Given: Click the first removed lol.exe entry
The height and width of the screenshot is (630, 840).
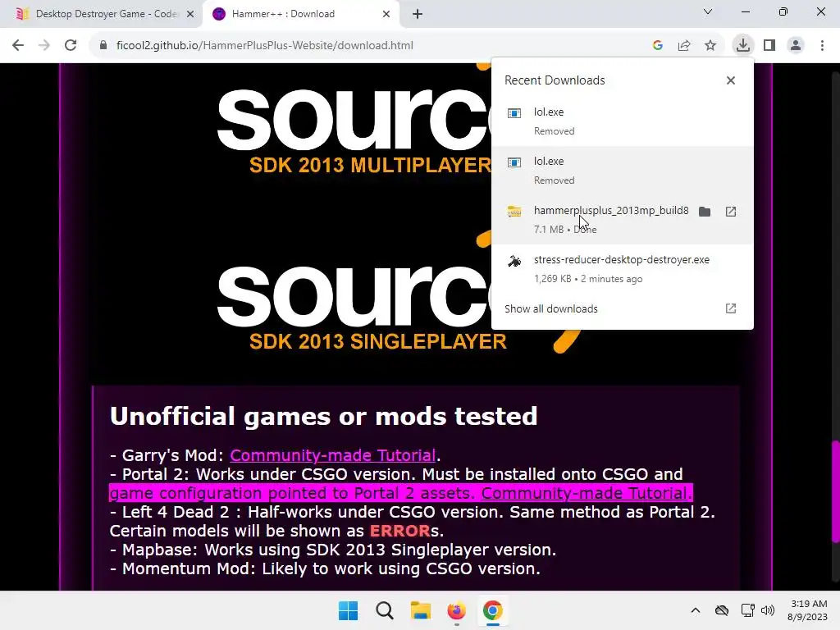Looking at the screenshot, I should tap(623, 121).
